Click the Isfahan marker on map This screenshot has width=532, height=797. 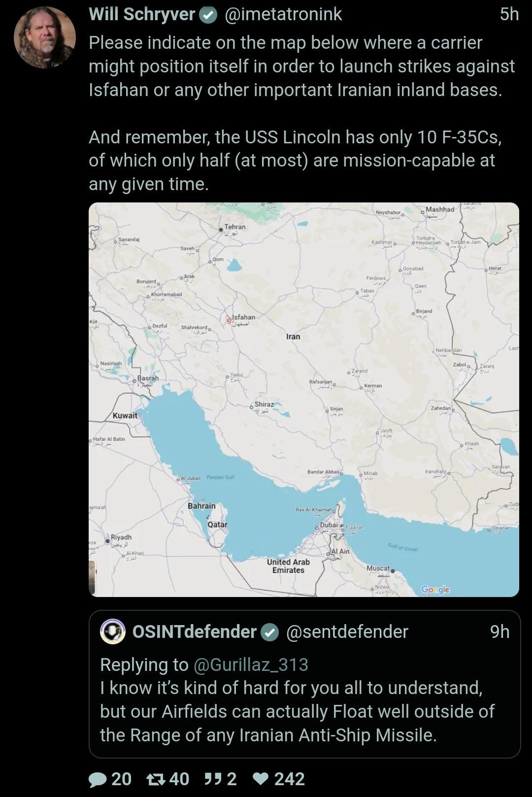(229, 320)
